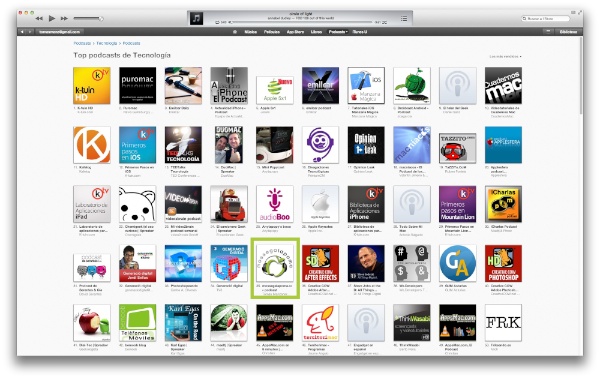Open Biblioteca de Aplicaciones iPhone artwork
The image size is (600, 379).
pos(366,204)
